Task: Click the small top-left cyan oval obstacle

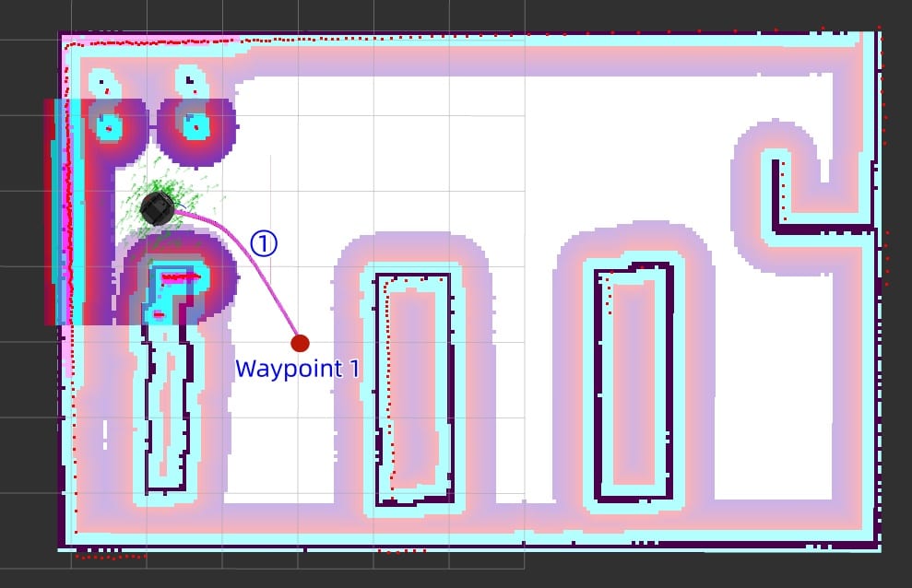Action: click(103, 84)
